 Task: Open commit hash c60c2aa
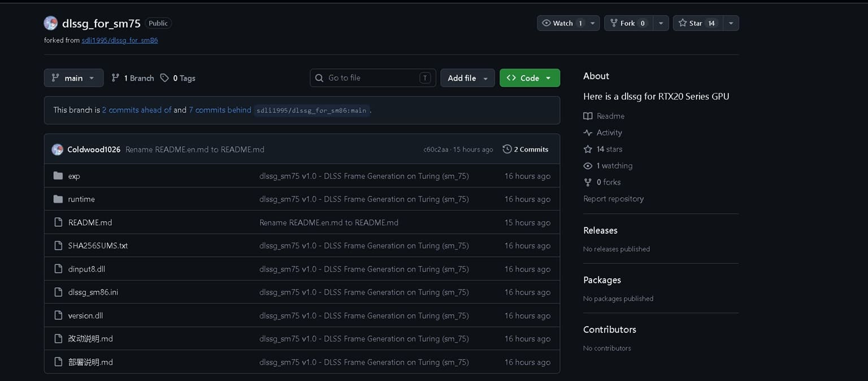pyautogui.click(x=436, y=150)
